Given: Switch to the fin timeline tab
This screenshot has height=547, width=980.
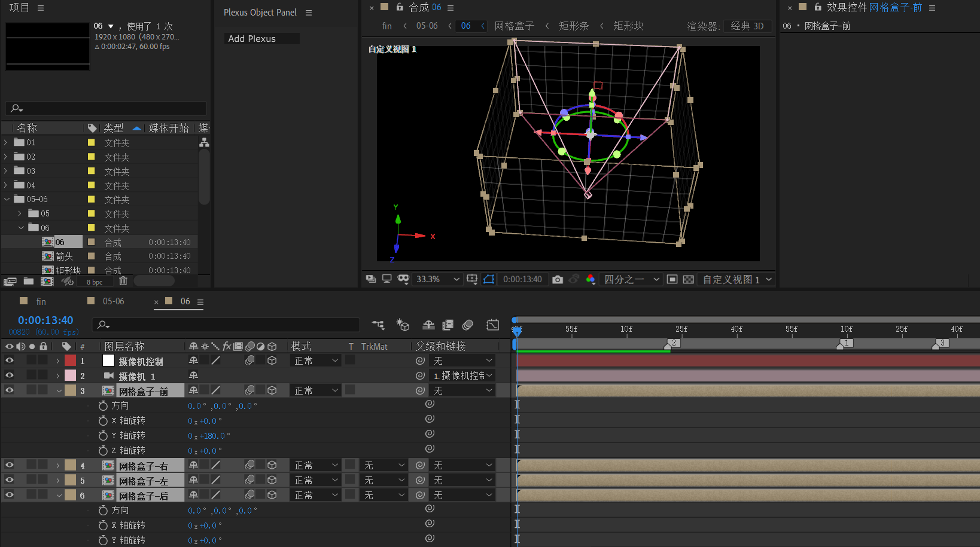Looking at the screenshot, I should [x=41, y=301].
